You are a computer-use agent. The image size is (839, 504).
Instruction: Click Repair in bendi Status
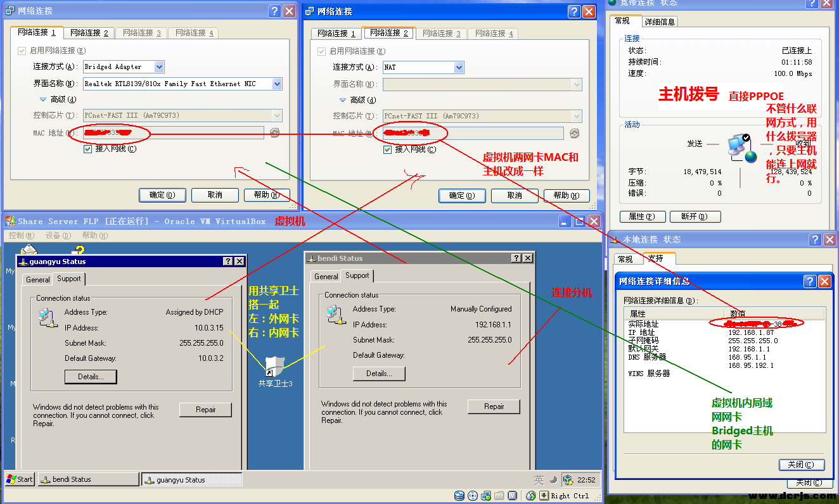pyautogui.click(x=494, y=406)
